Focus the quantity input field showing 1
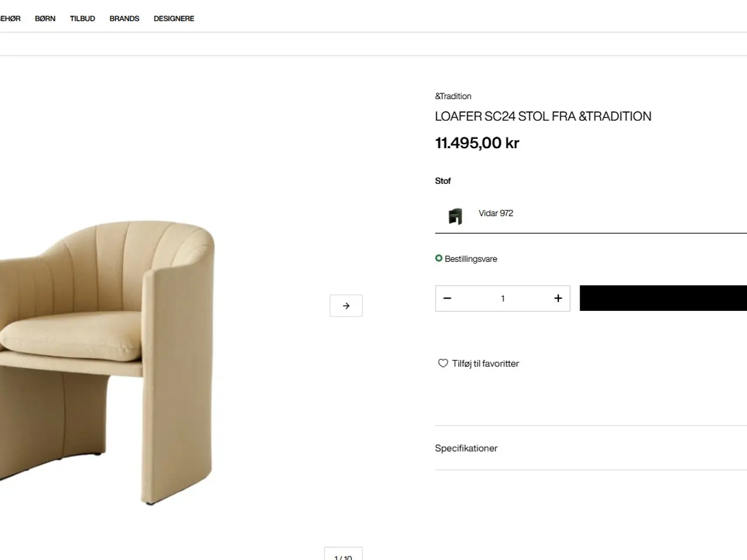 [x=502, y=298]
